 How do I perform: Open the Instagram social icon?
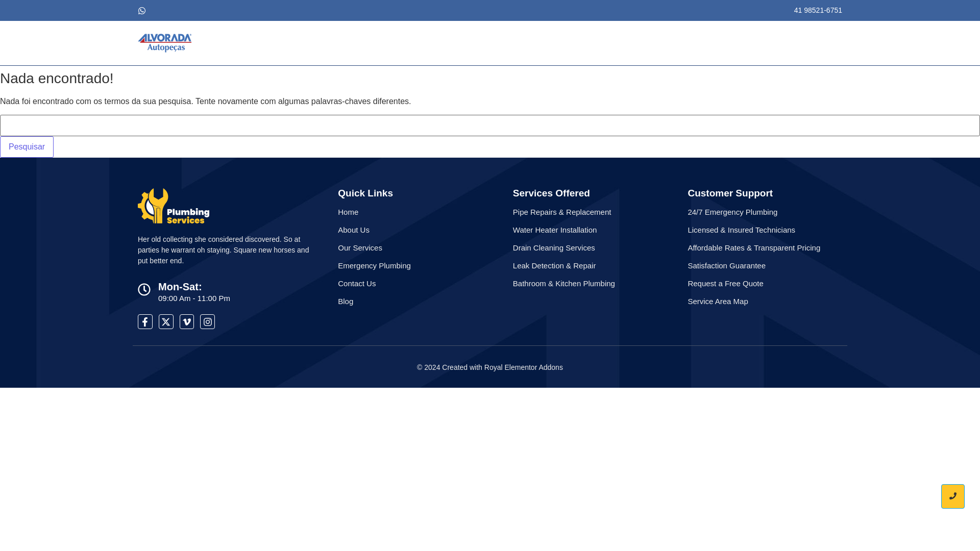click(207, 321)
